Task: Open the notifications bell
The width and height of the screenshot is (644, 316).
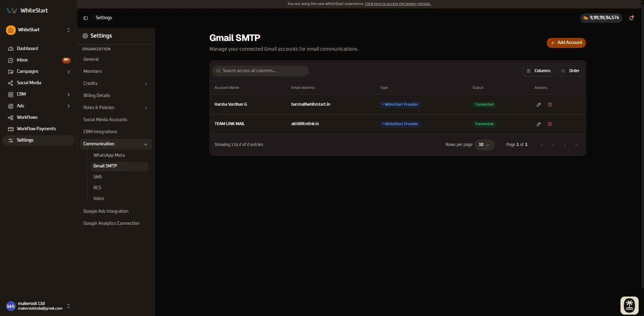Action: [x=631, y=18]
